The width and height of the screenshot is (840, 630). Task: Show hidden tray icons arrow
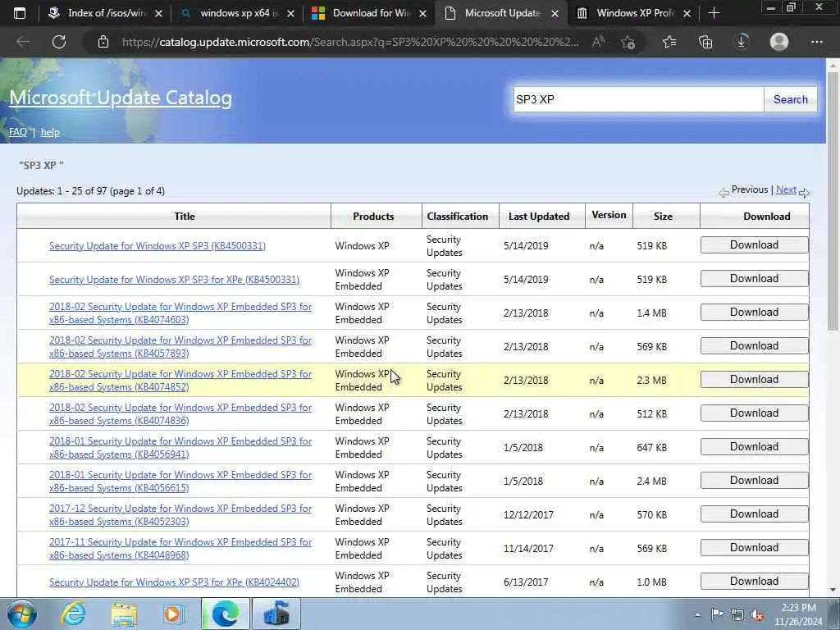697,615
